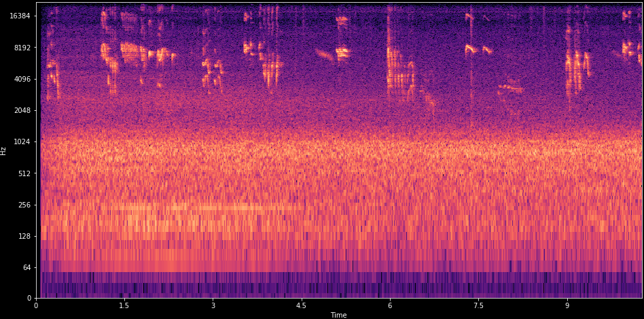Select the 8192 tick on the Hz axis

(x=22, y=48)
